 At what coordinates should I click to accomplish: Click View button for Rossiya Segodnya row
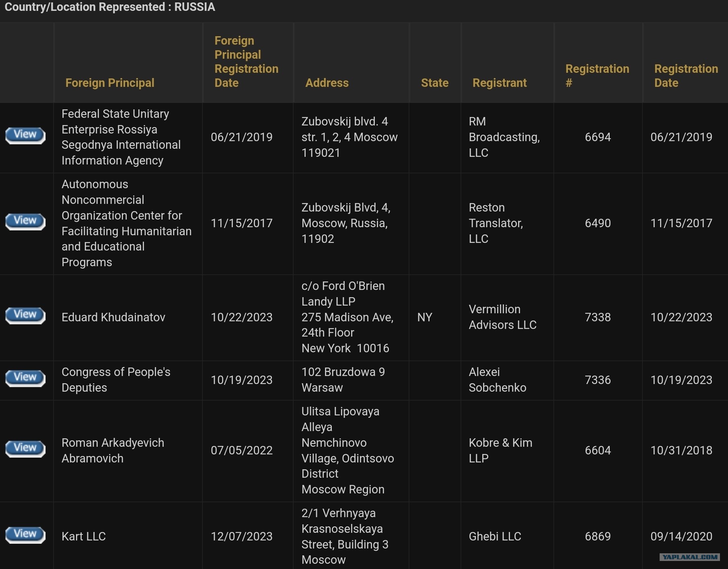[25, 135]
